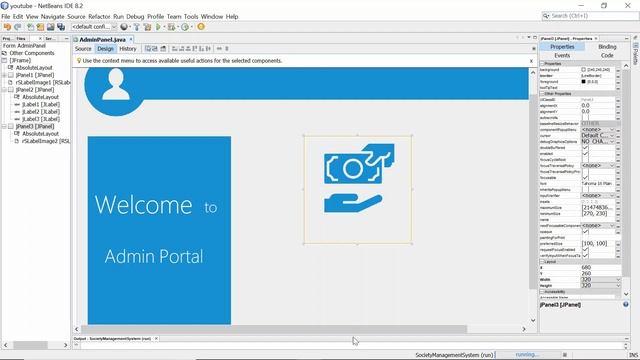Click the Save All toolbar icon
The height and width of the screenshot is (360, 640).
click(61, 27)
